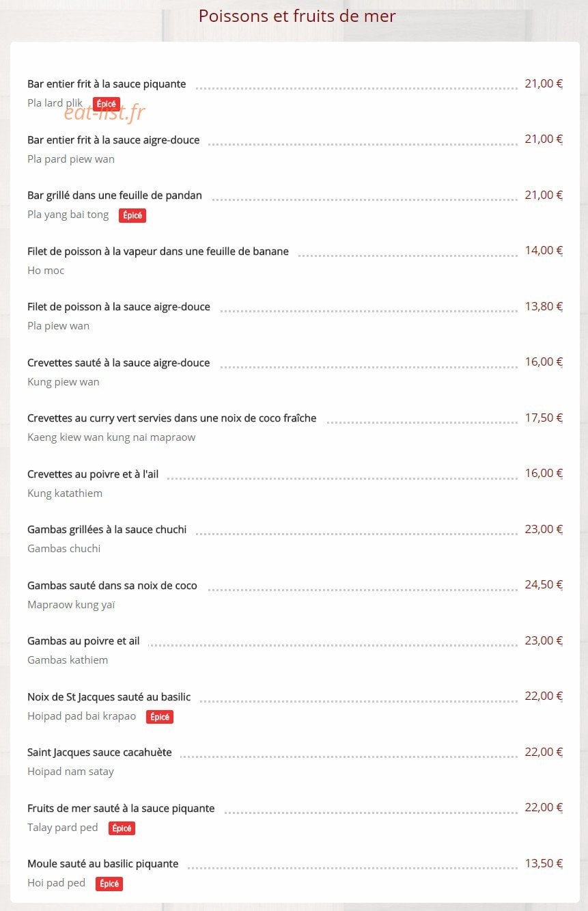588x911 pixels.
Task: Open the Filet de poisson à la vapeur item
Action: pos(158,251)
